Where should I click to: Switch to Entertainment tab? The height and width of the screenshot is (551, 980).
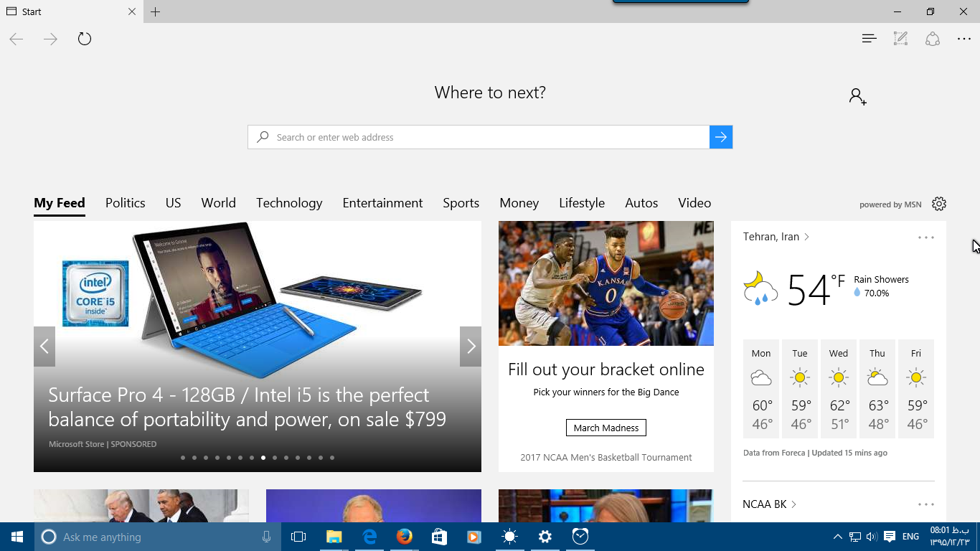pos(383,203)
